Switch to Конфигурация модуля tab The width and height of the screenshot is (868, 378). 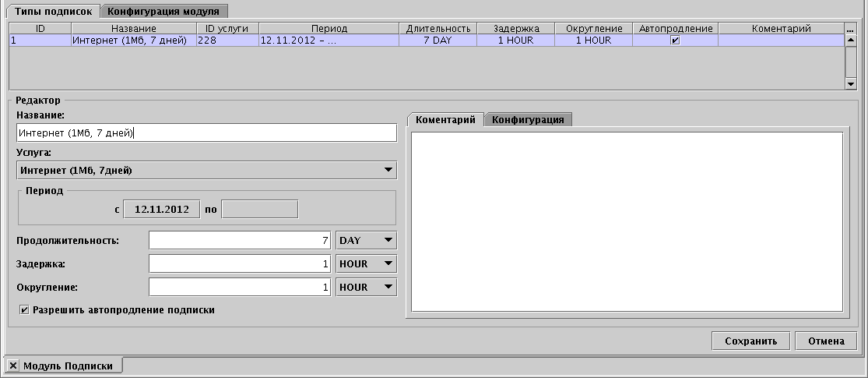pyautogui.click(x=163, y=11)
